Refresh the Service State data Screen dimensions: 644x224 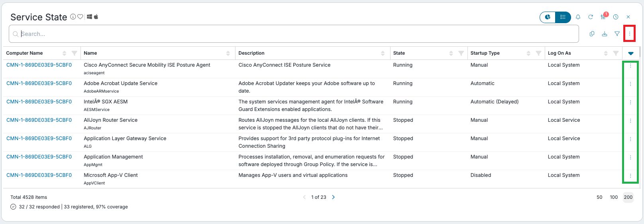click(x=591, y=17)
